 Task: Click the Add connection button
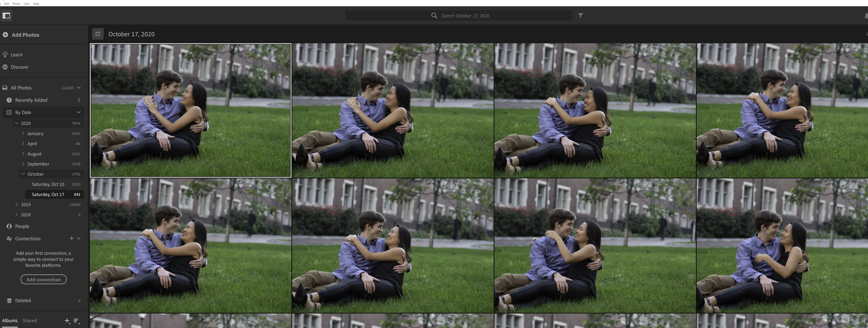pos(43,279)
